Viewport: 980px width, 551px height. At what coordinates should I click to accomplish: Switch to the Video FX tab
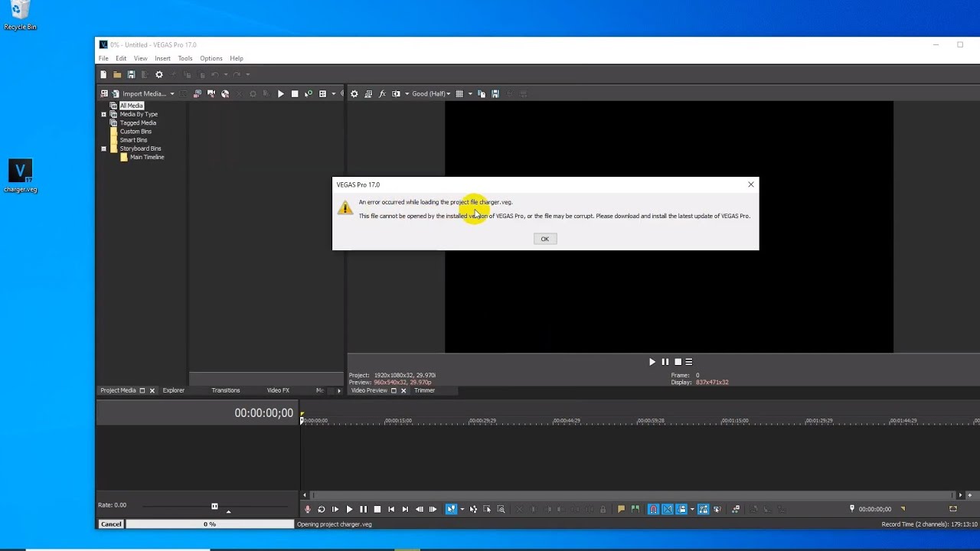tap(278, 390)
